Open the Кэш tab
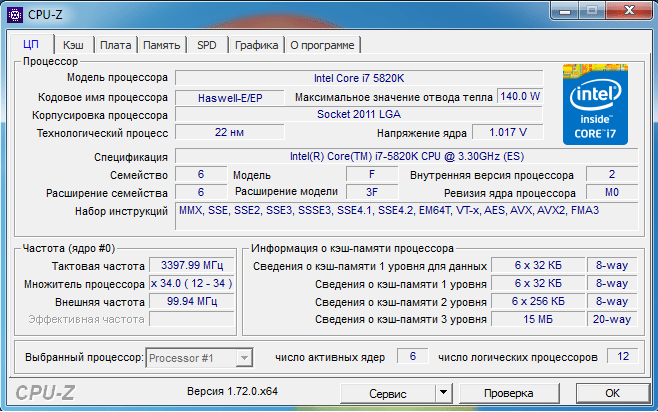 coord(73,45)
